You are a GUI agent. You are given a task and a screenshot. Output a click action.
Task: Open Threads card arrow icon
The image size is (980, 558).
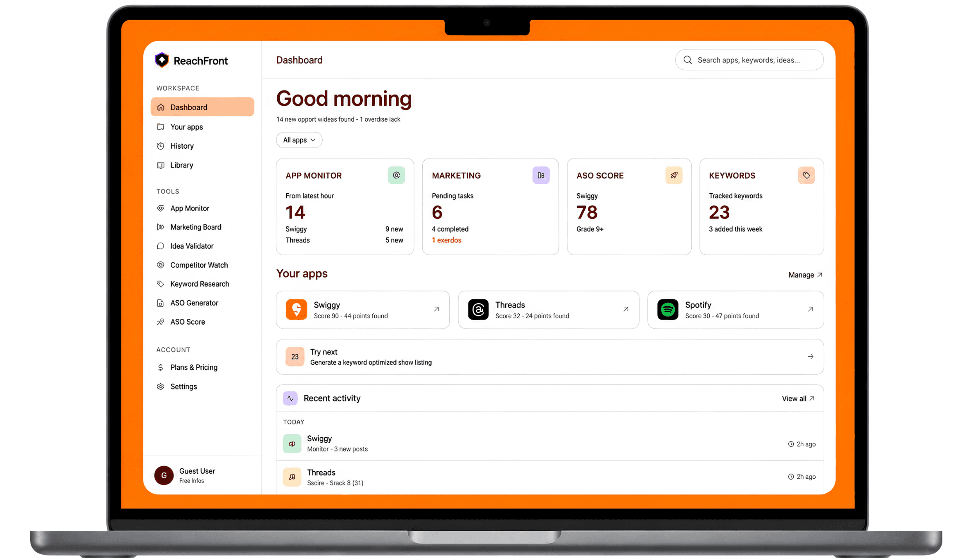[x=626, y=309]
